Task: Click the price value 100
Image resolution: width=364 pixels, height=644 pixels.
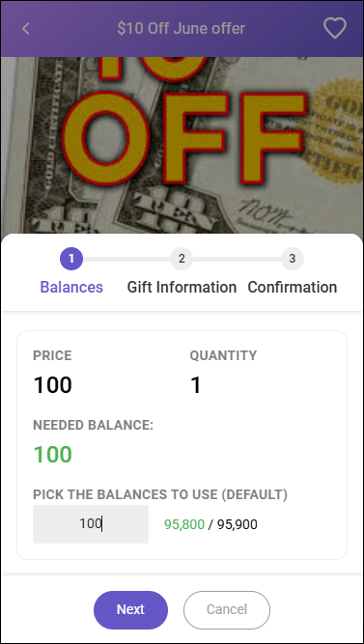Action: click(52, 385)
